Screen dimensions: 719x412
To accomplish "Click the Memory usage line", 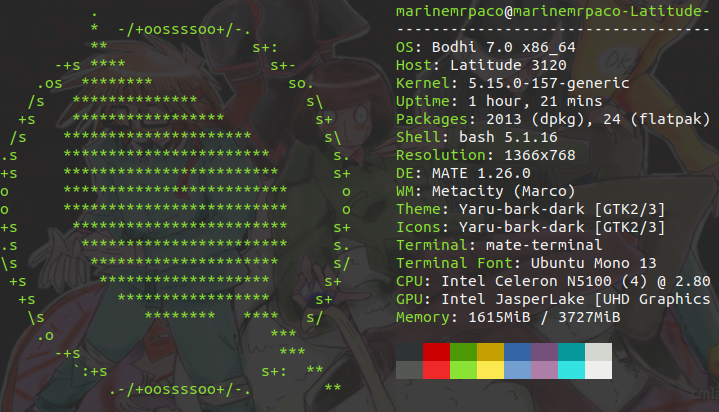I will pos(508,317).
